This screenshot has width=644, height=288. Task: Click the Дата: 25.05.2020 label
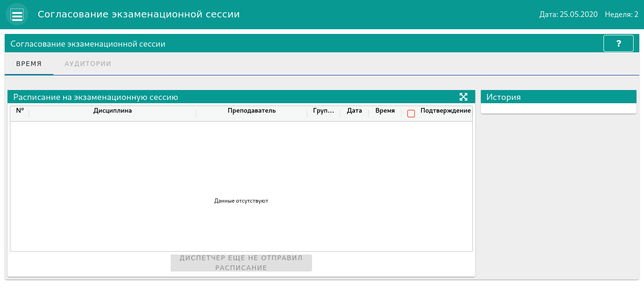tap(569, 15)
